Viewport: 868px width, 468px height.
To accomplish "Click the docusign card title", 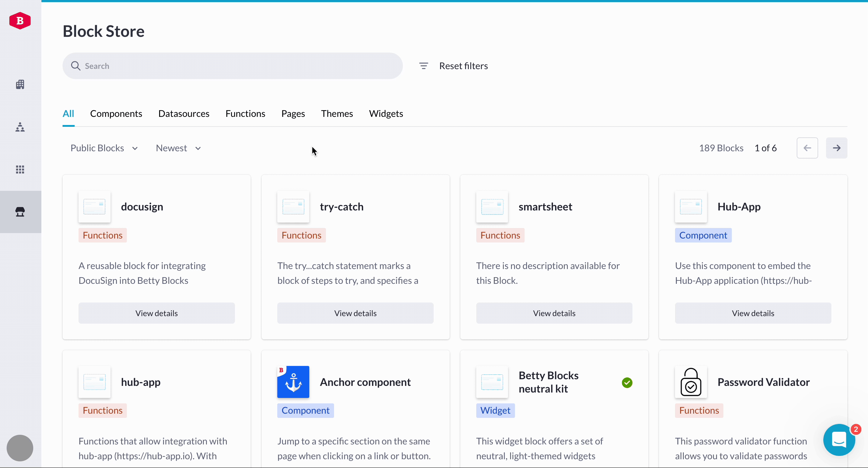I will click(142, 207).
